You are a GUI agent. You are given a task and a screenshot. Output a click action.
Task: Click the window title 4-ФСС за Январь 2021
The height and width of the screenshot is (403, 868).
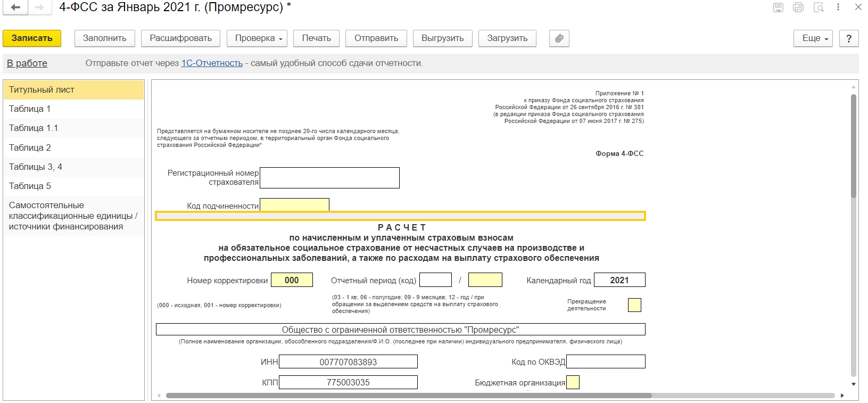175,7
